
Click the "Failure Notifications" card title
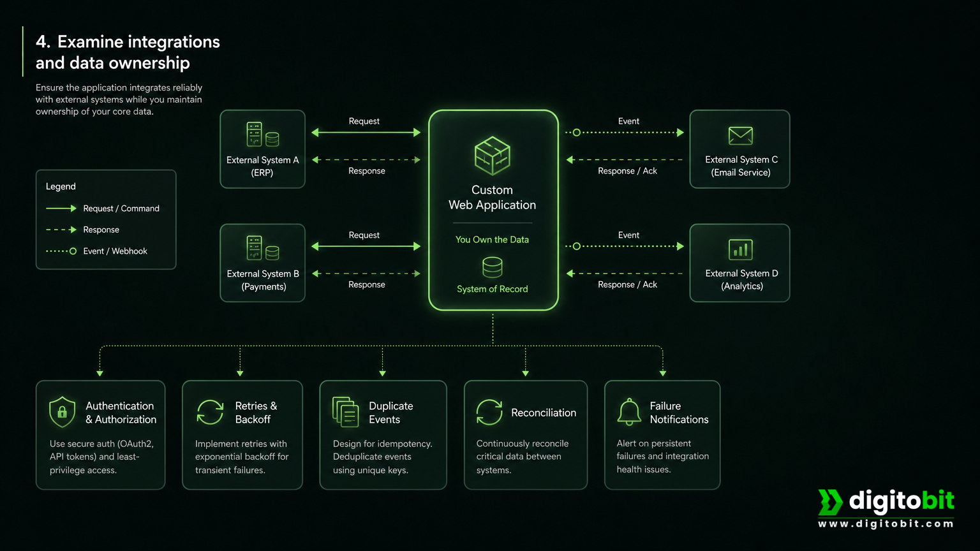[679, 413]
